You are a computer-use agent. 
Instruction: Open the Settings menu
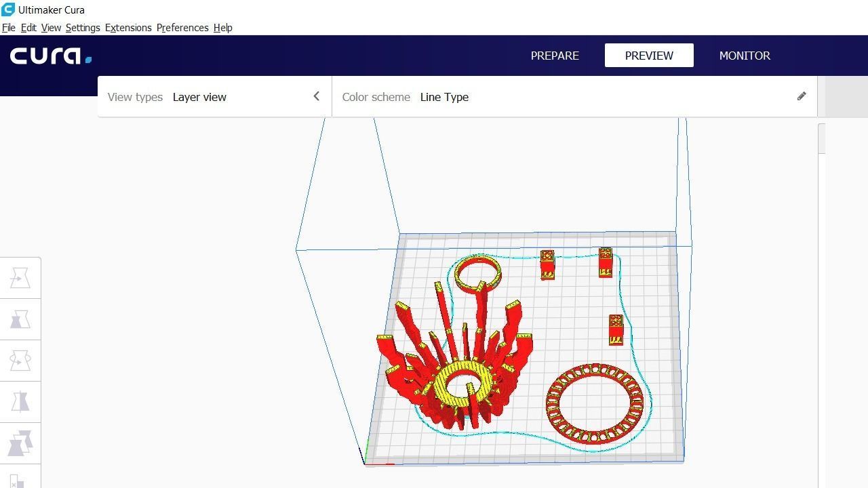click(x=83, y=28)
